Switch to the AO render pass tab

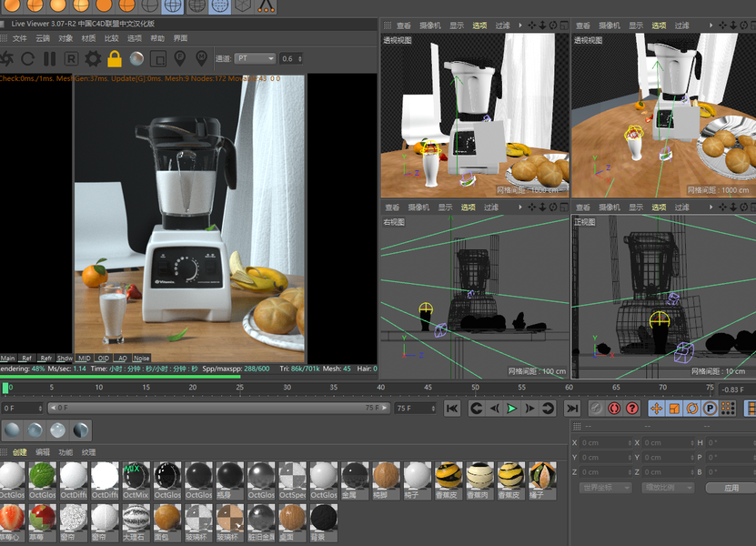123,358
